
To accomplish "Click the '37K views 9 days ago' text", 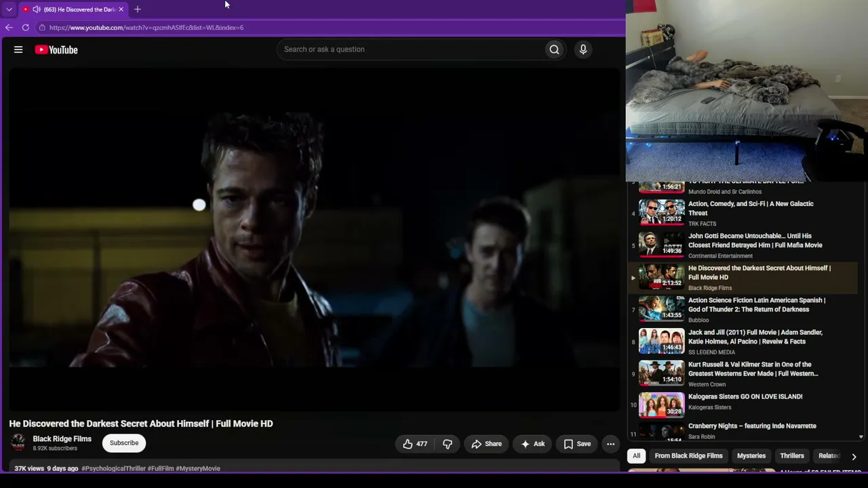I will tap(46, 468).
